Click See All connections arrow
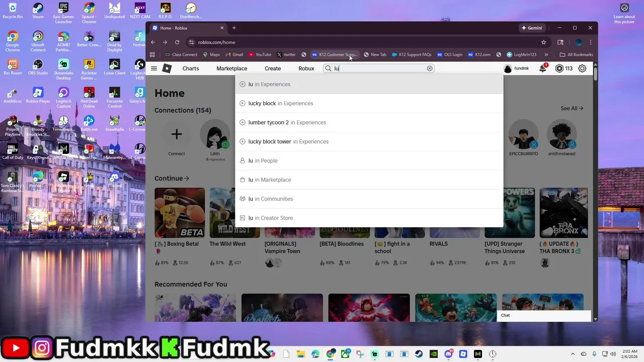The width and height of the screenshot is (644, 362). (572, 108)
